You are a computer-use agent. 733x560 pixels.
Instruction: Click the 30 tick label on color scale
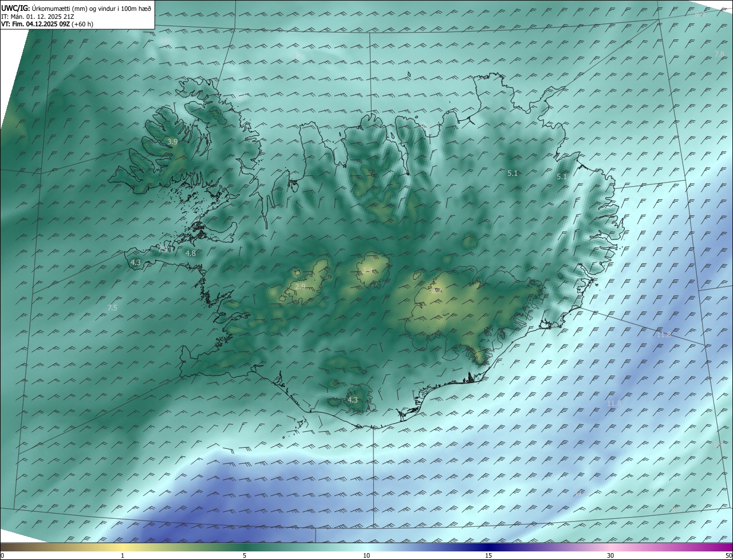pyautogui.click(x=610, y=555)
